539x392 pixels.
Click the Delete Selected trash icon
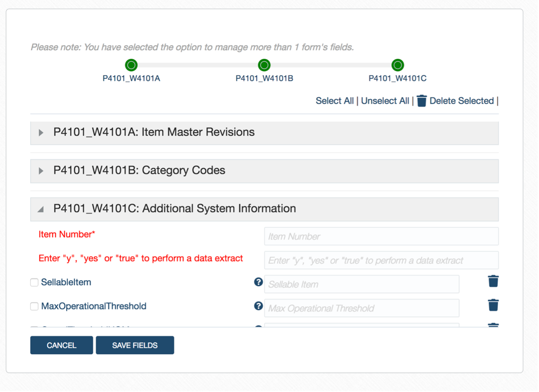pos(421,100)
